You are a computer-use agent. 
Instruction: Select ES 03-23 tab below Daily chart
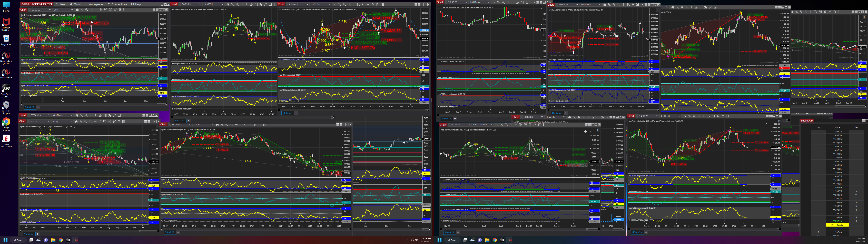tap(29, 107)
